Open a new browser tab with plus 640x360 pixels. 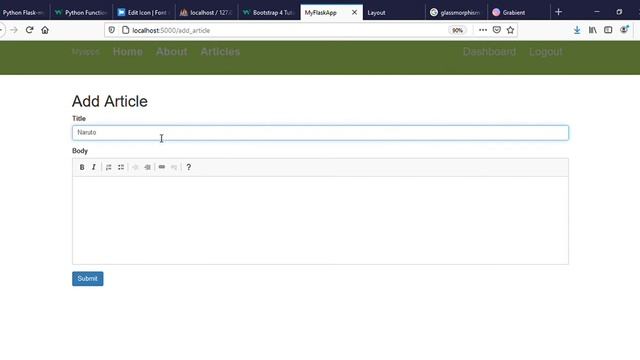[x=558, y=12]
